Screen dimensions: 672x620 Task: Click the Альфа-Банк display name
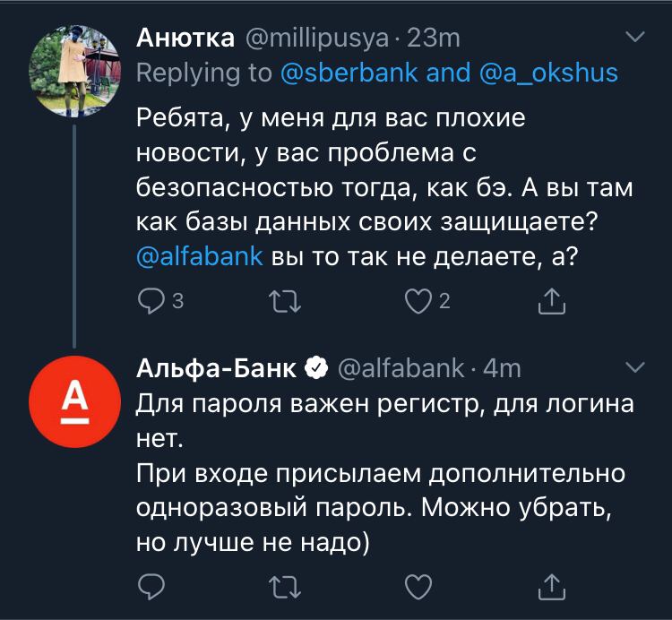pyautogui.click(x=216, y=368)
